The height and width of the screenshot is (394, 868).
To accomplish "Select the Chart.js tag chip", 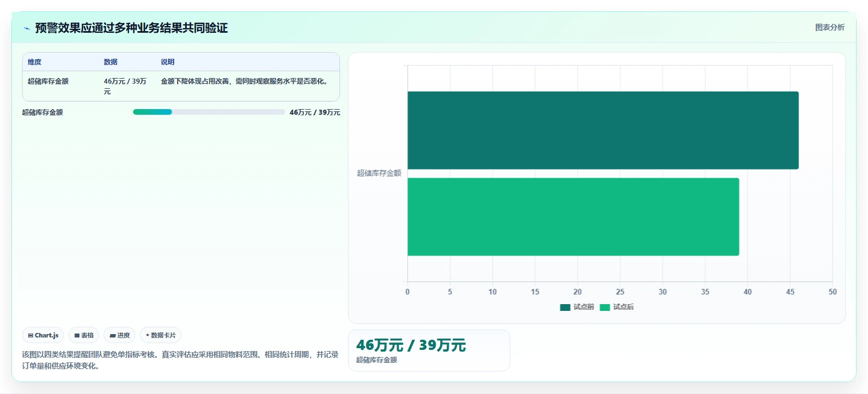I will [43, 335].
